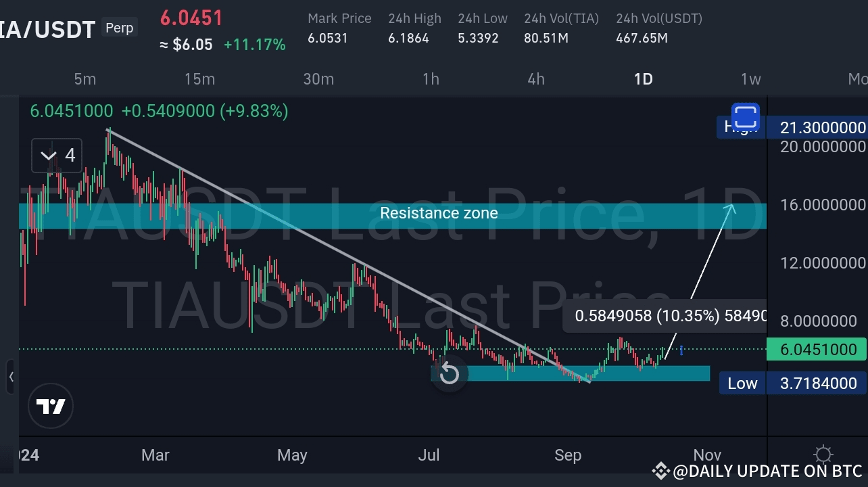Click the 12.0000000 price axis level
This screenshot has width=868, height=487.
point(823,262)
